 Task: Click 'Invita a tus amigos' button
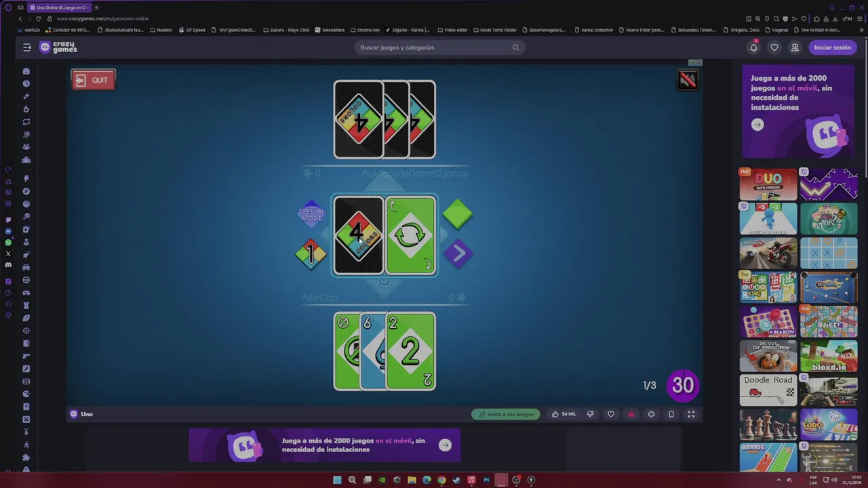pos(506,414)
